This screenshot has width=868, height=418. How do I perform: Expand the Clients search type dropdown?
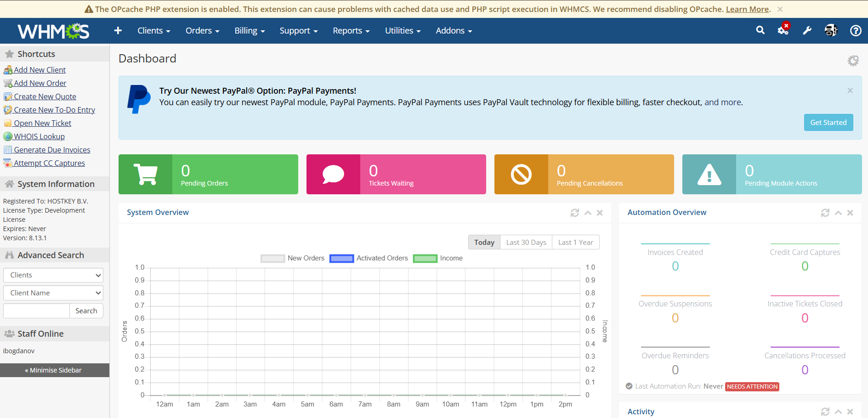[x=53, y=275]
